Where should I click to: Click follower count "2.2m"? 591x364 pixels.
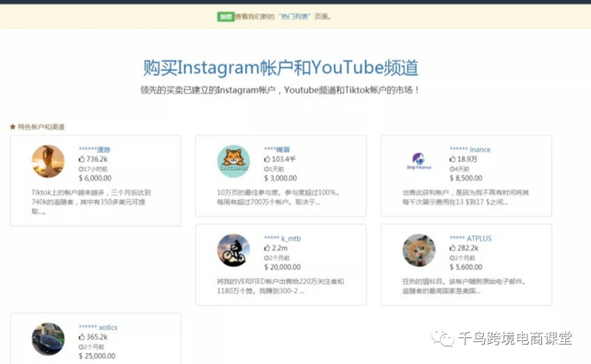tap(279, 248)
